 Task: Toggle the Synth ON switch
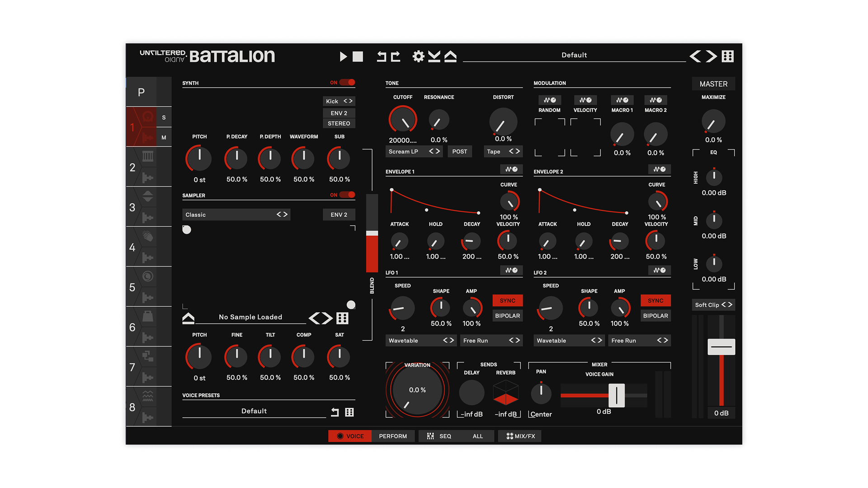tap(347, 83)
